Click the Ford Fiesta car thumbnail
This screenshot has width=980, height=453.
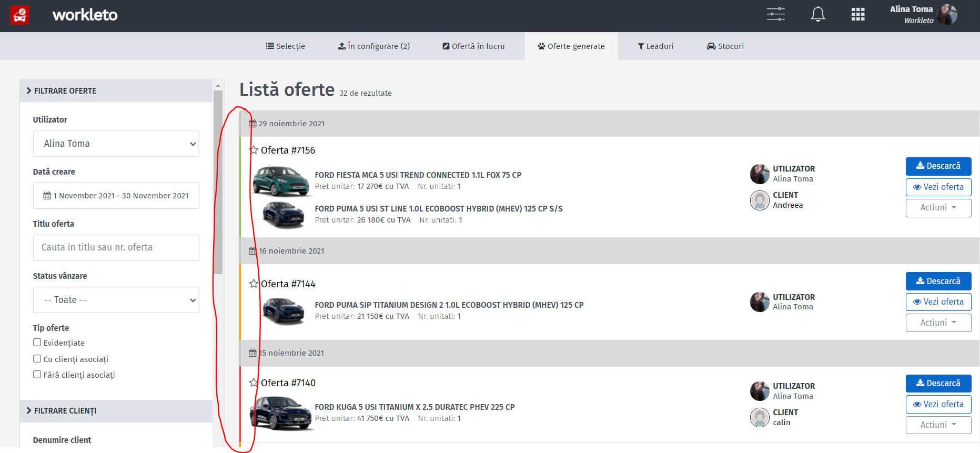point(281,180)
